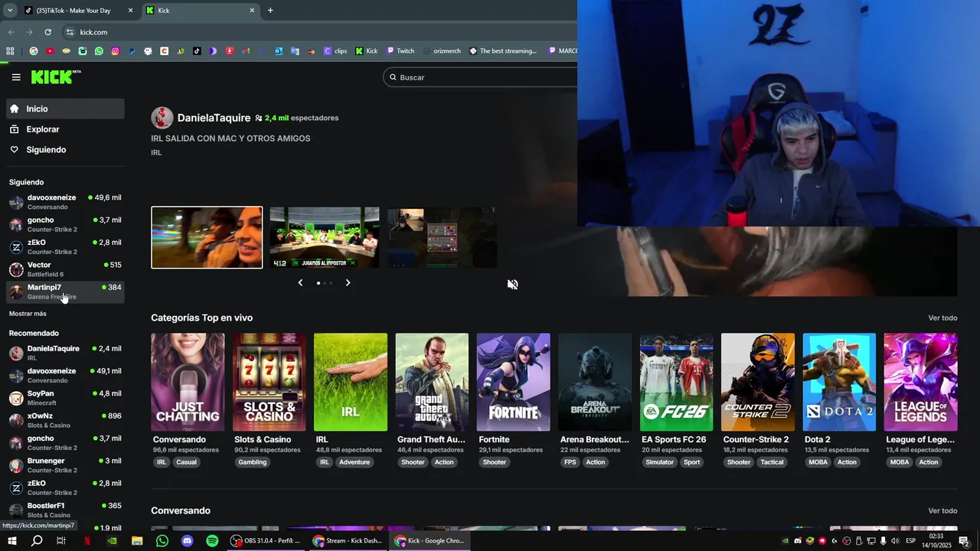Open the TikTok bookmark icon
This screenshot has width=980, height=551.
click(x=197, y=51)
